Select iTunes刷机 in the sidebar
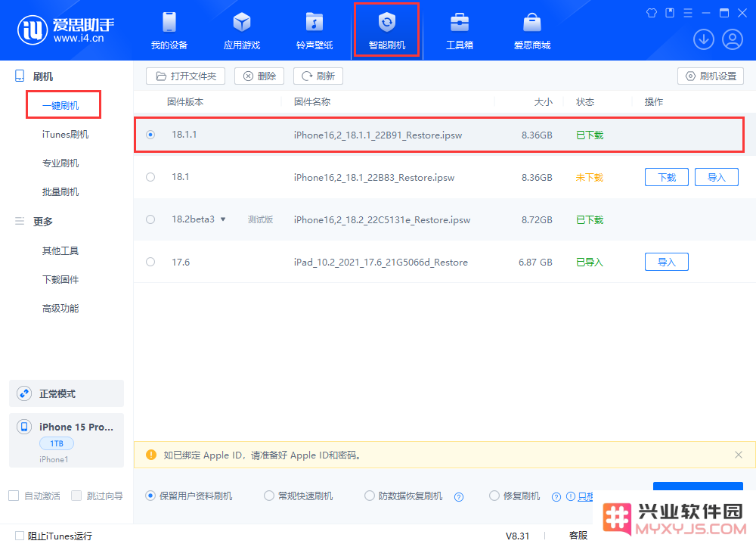Viewport: 756px width, 547px height. (65, 135)
